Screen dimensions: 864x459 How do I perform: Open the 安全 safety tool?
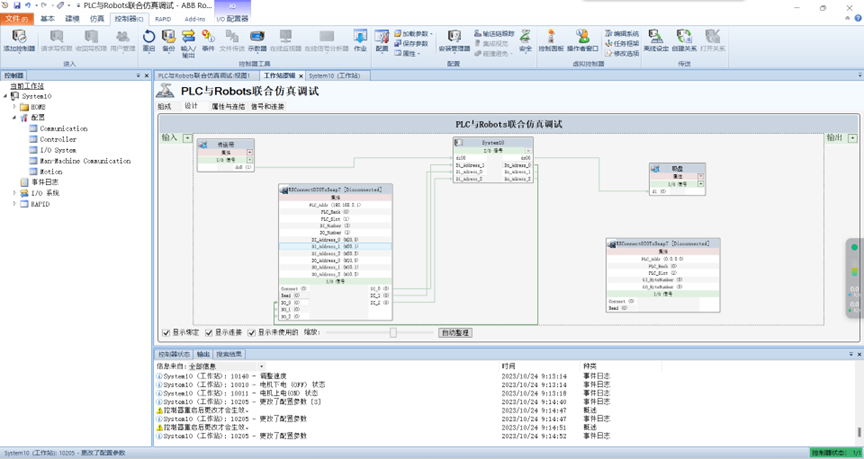(526, 41)
